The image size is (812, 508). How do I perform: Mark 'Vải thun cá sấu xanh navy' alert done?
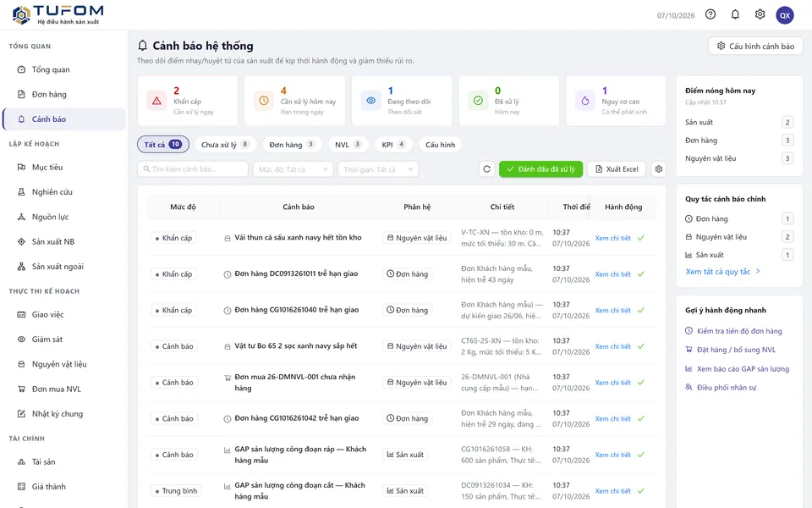tap(640, 238)
